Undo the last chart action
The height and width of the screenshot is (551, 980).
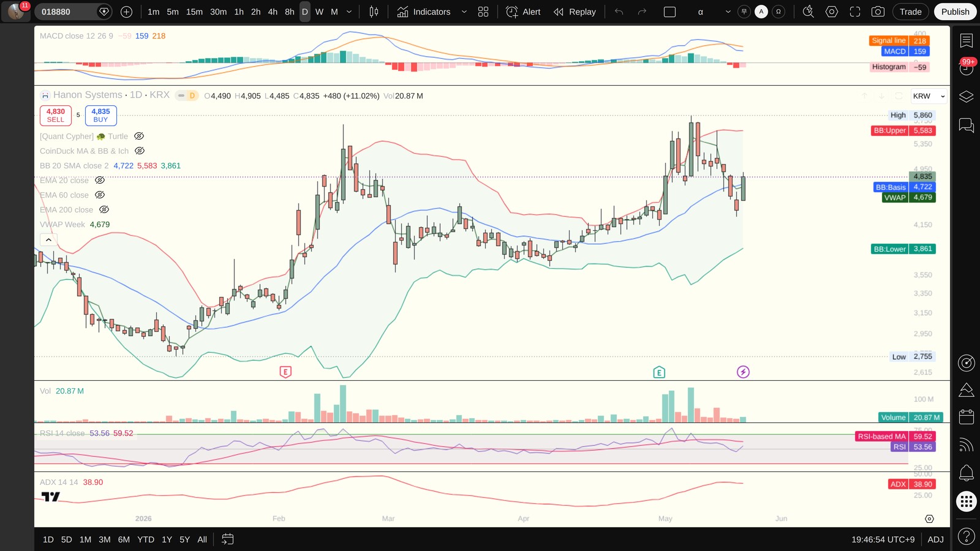coord(619,12)
